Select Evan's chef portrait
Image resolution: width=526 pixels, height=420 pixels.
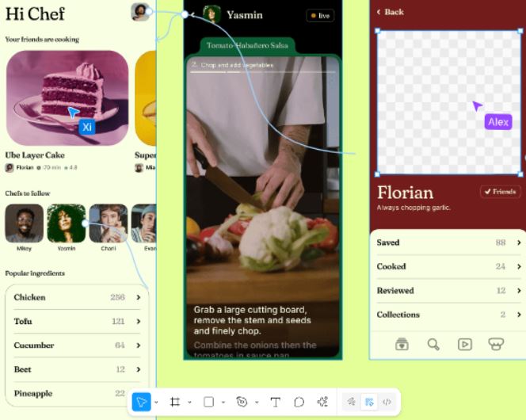[143, 223]
